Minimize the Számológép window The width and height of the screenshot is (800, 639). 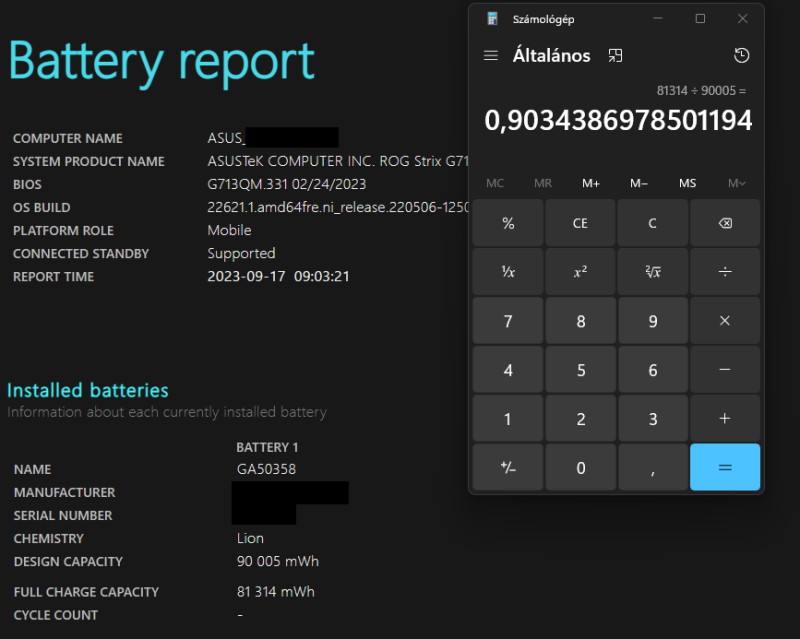[658, 19]
